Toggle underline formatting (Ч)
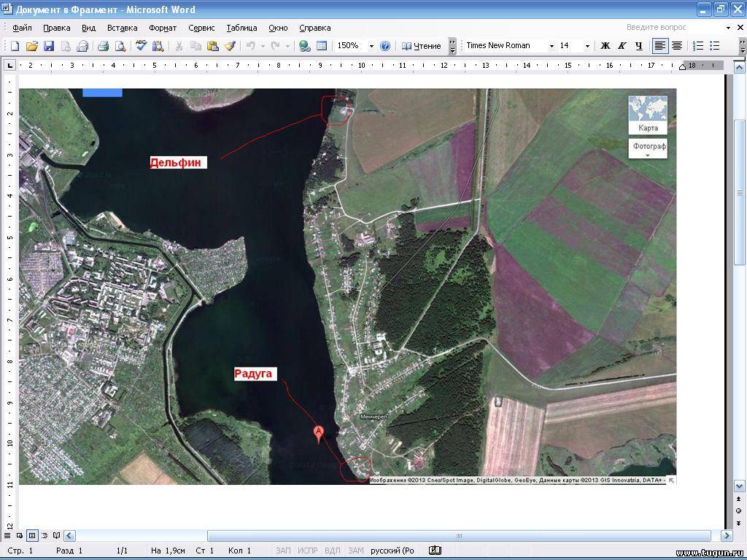747x560 pixels. (638, 46)
